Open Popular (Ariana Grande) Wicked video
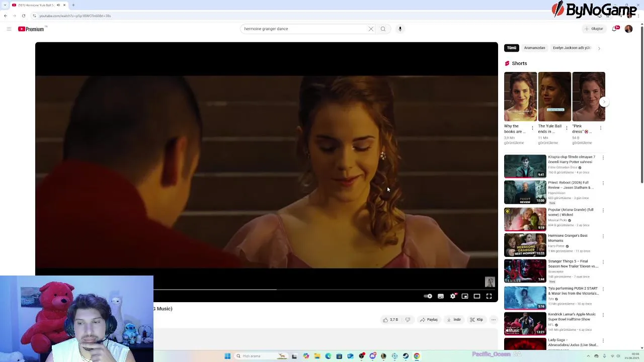Viewport: 644px width, 362px height. click(571, 212)
